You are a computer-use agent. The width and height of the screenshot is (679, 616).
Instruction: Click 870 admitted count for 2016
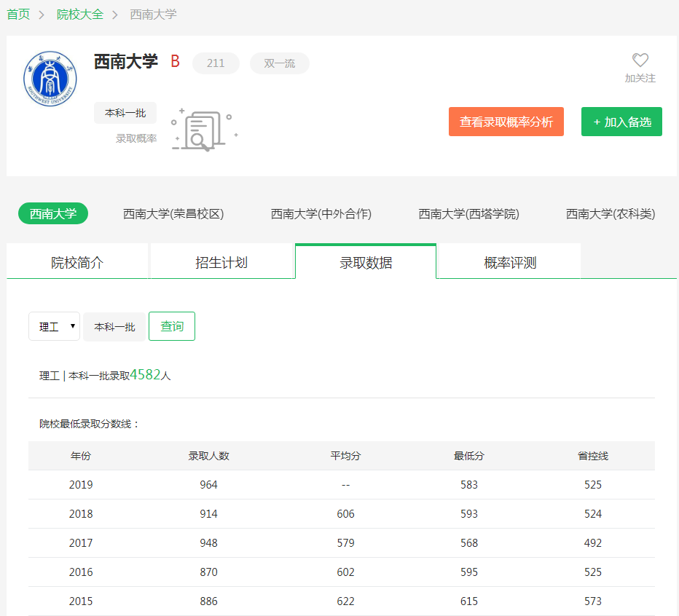[208, 572]
